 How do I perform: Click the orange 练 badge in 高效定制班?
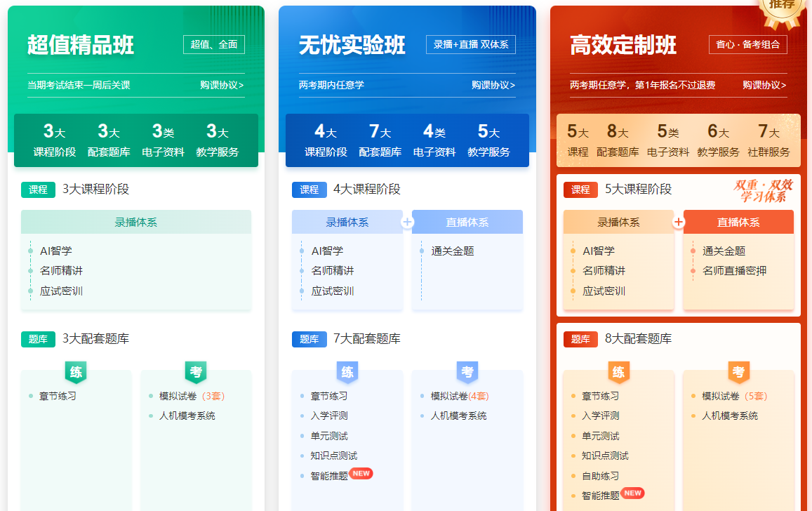618,372
